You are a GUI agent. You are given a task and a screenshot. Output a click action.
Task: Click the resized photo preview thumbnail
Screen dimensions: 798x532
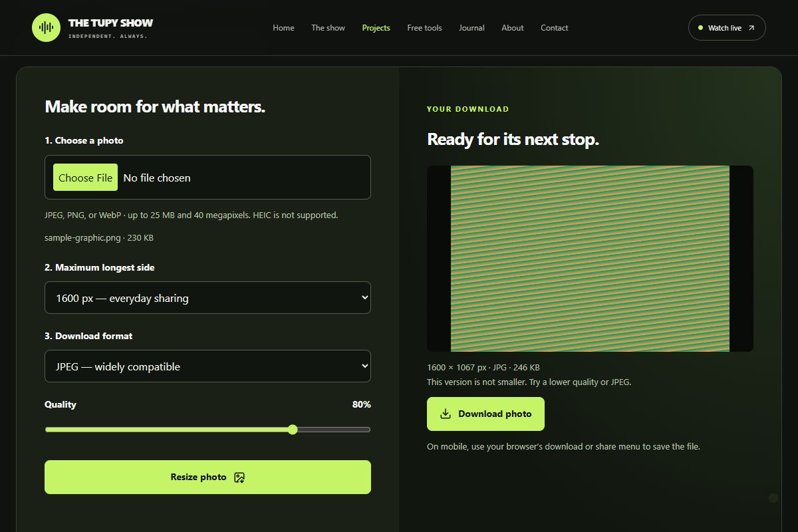(x=590, y=259)
